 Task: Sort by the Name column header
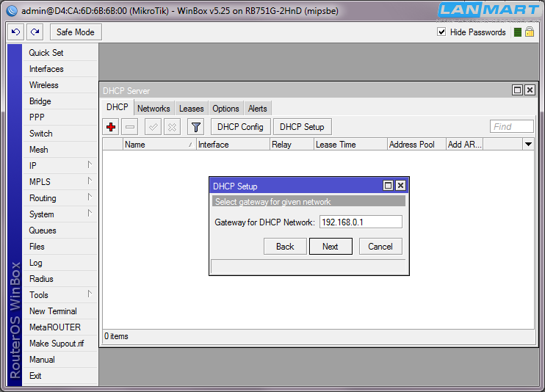159,144
